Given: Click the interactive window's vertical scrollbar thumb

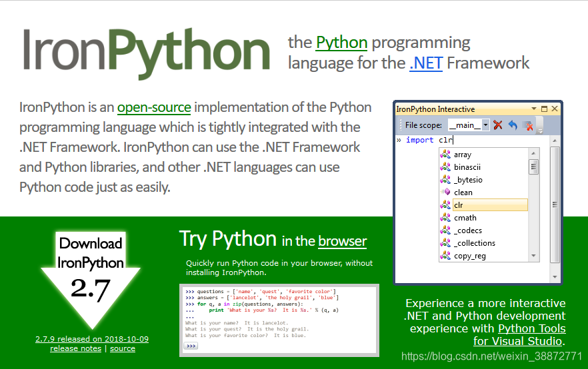Looking at the screenshot, I should click(x=555, y=205).
